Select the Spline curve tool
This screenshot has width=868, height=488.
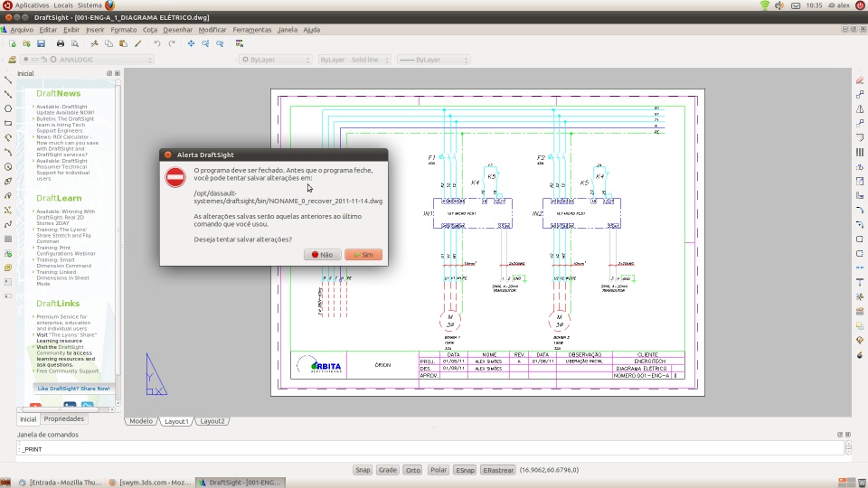[x=8, y=225]
